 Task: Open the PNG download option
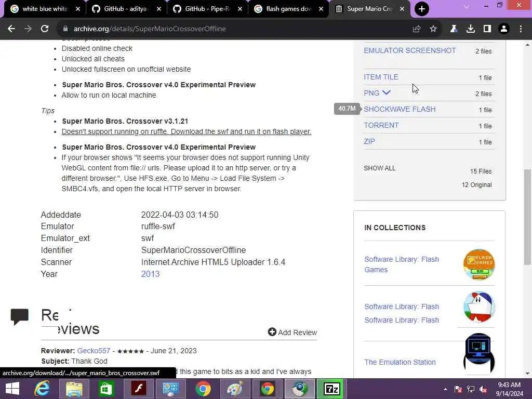coord(371,93)
